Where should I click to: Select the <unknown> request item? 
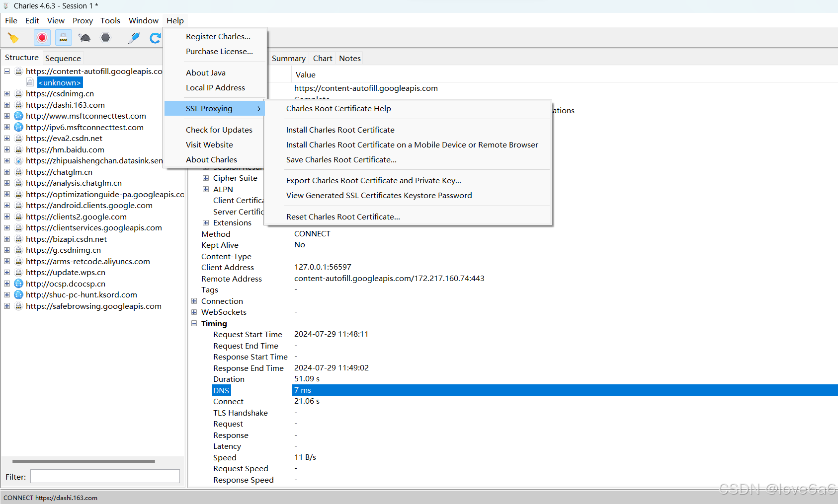[x=60, y=82]
